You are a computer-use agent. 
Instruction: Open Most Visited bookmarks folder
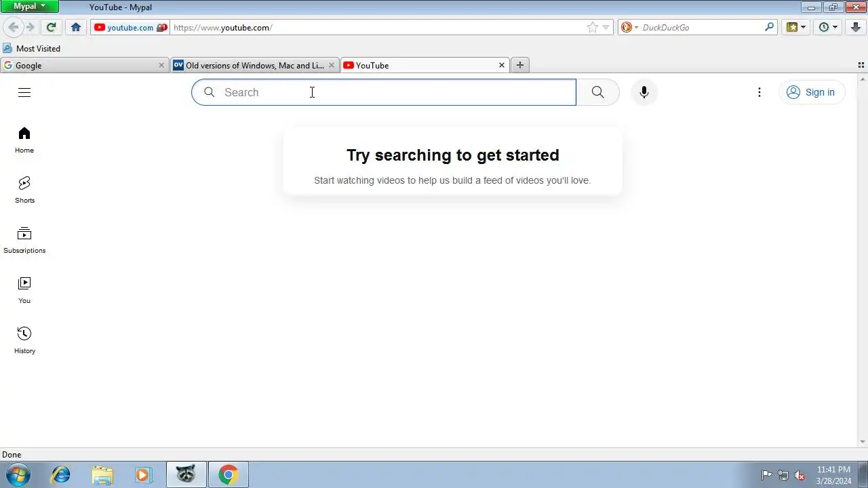31,48
